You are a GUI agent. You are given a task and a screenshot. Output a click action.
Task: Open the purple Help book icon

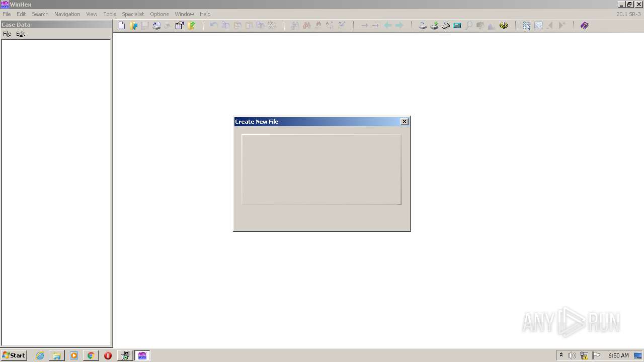tap(584, 26)
